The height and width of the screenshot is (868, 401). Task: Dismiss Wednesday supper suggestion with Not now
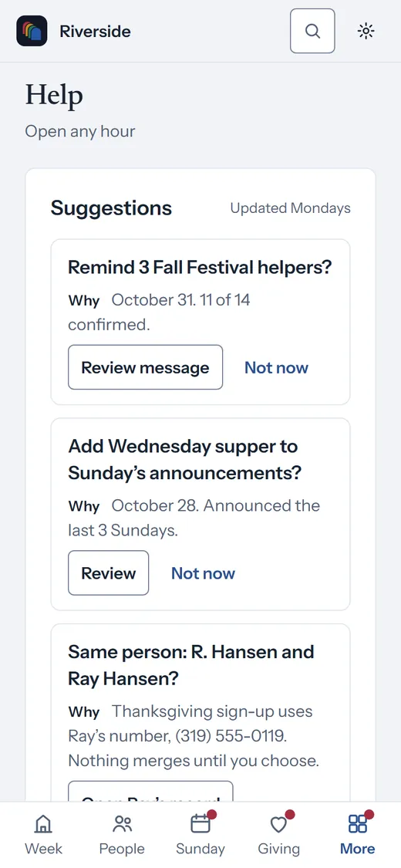203,573
